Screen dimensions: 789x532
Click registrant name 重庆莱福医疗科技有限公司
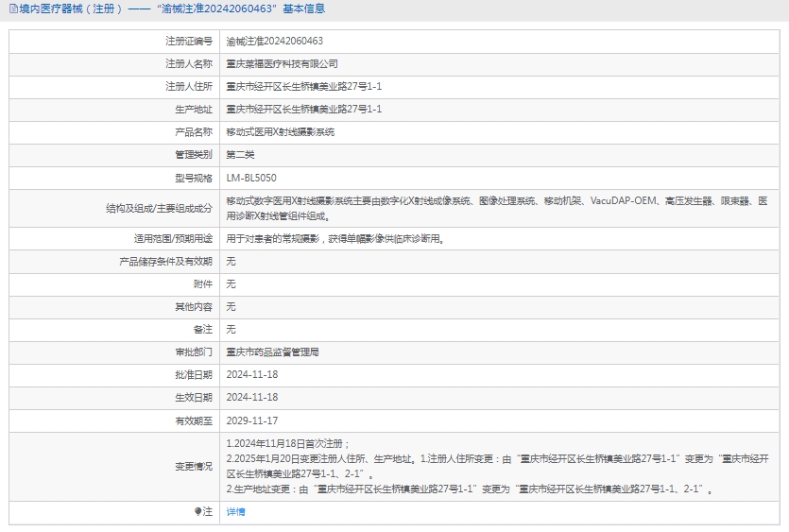click(x=282, y=64)
